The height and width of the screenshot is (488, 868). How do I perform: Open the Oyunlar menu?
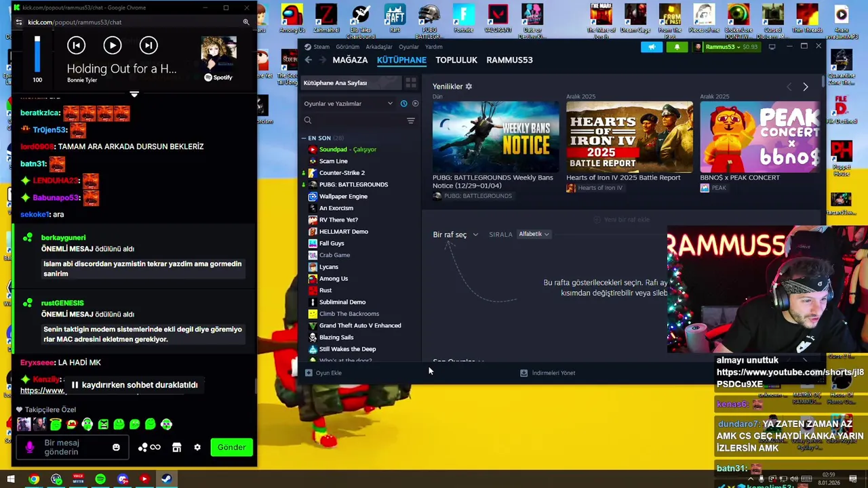pyautogui.click(x=409, y=47)
